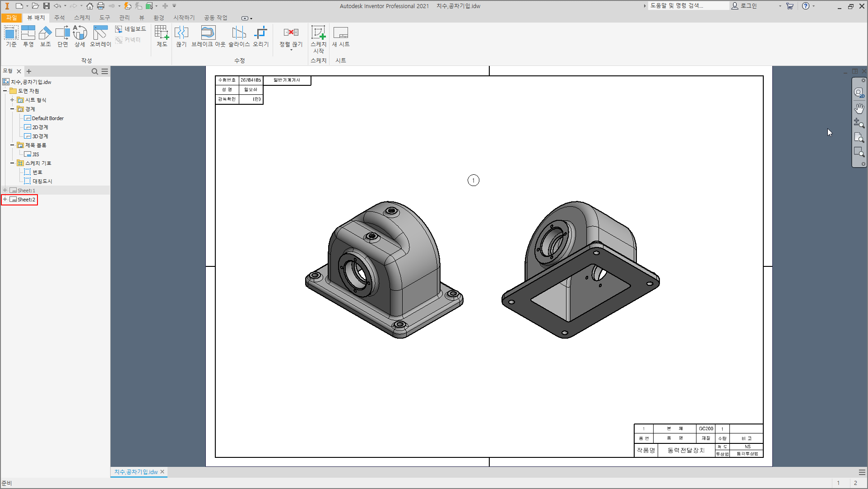The image size is (868, 489).
Task: Select the Default Border tree item
Action: (x=47, y=118)
